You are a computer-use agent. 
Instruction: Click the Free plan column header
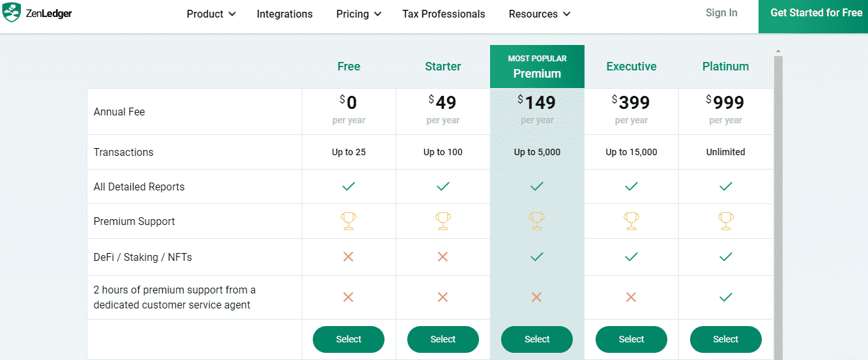pos(349,67)
